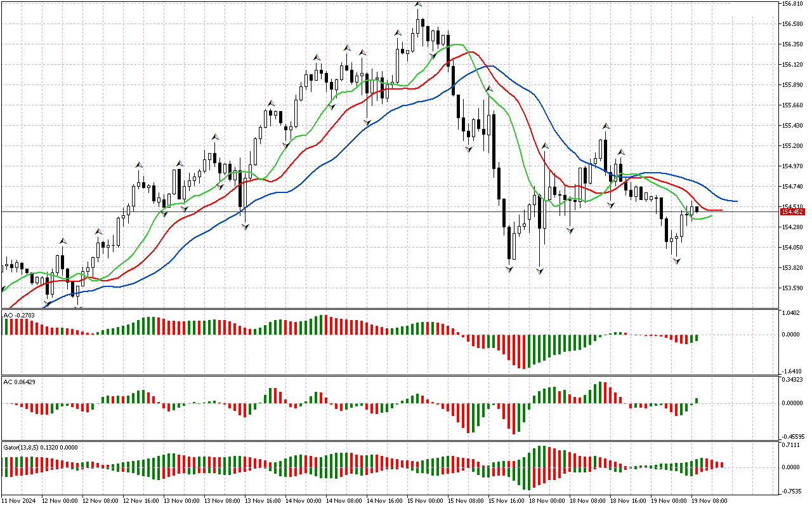Select the AO -0.2703 indicator label
Viewport: 812px width, 508px height.
pyautogui.click(x=19, y=314)
